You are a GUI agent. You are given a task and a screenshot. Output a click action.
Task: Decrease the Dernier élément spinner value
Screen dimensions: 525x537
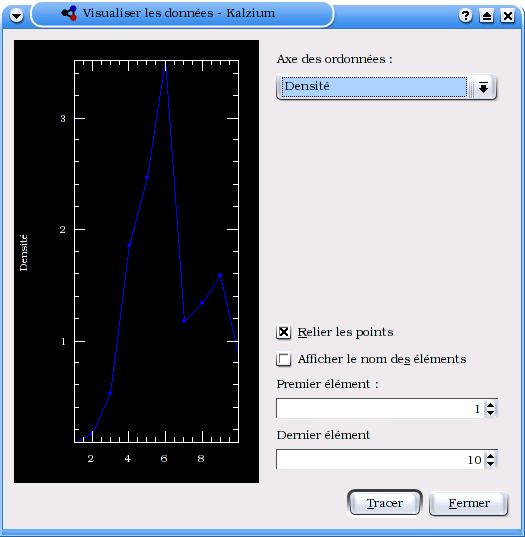(x=490, y=464)
